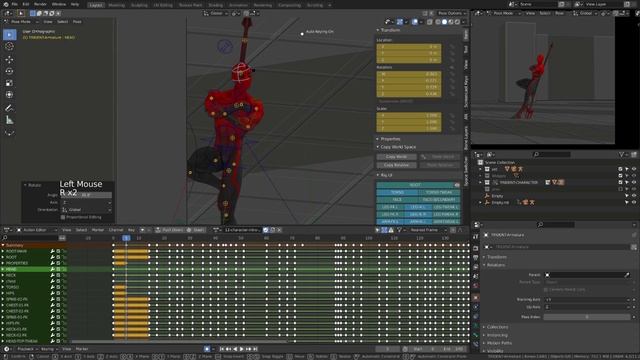640x360 pixels.
Task: Open the Marker menu in Action Editor
Action: pyautogui.click(x=98, y=230)
